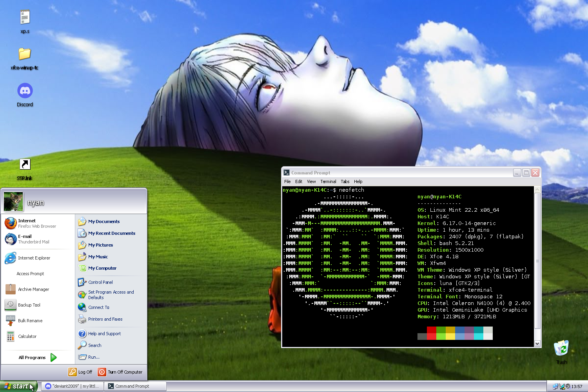Click the terminal vertical scrollbar thumb
This screenshot has height=392, width=588.
click(x=537, y=261)
